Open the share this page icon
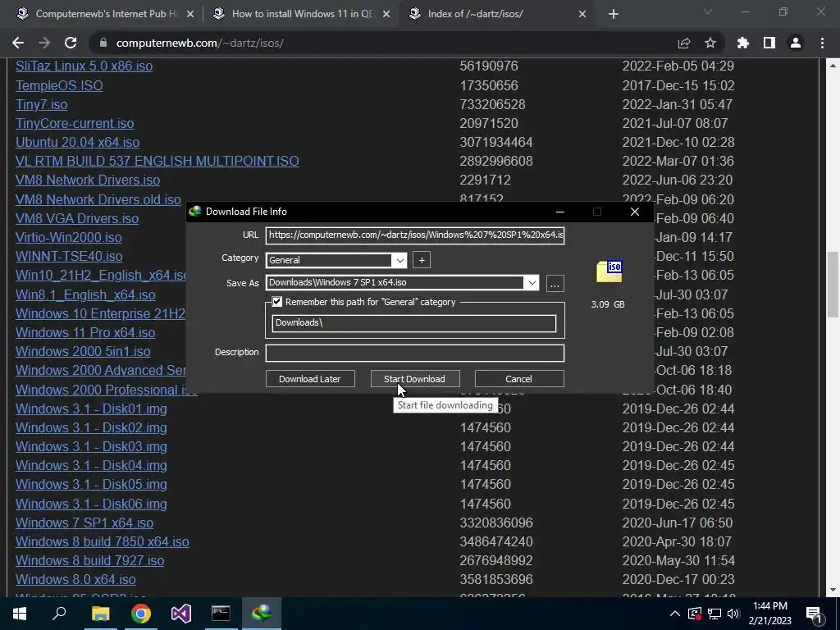The width and height of the screenshot is (840, 630). (x=684, y=43)
